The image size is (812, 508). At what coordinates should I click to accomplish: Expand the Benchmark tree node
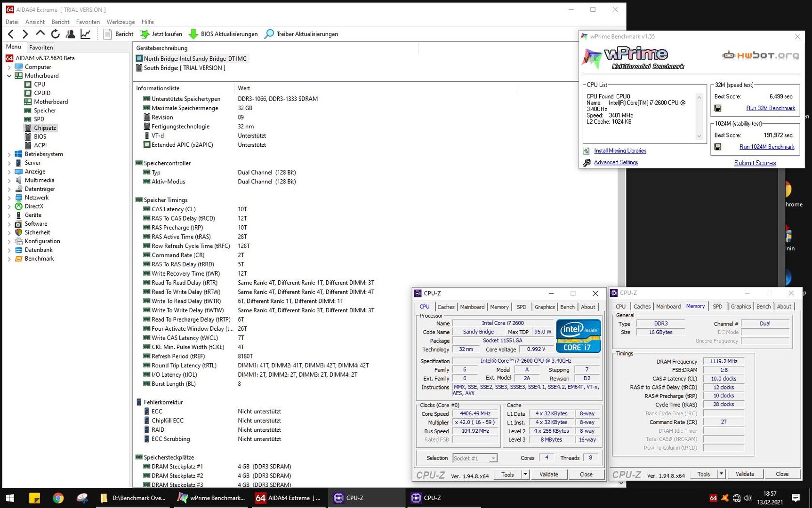point(9,259)
